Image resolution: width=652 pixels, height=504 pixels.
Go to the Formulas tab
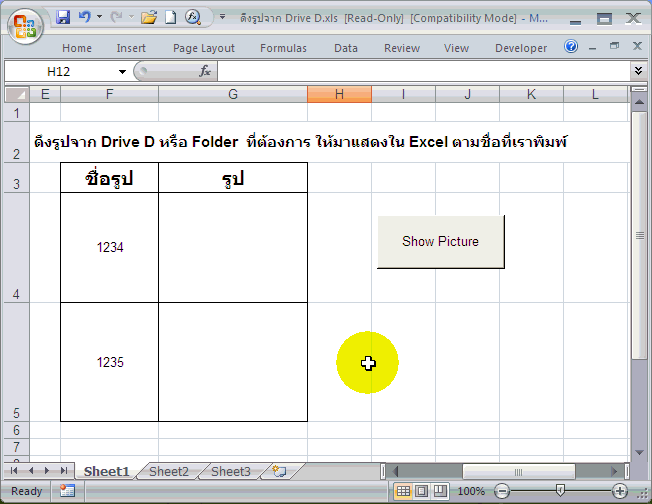click(283, 48)
